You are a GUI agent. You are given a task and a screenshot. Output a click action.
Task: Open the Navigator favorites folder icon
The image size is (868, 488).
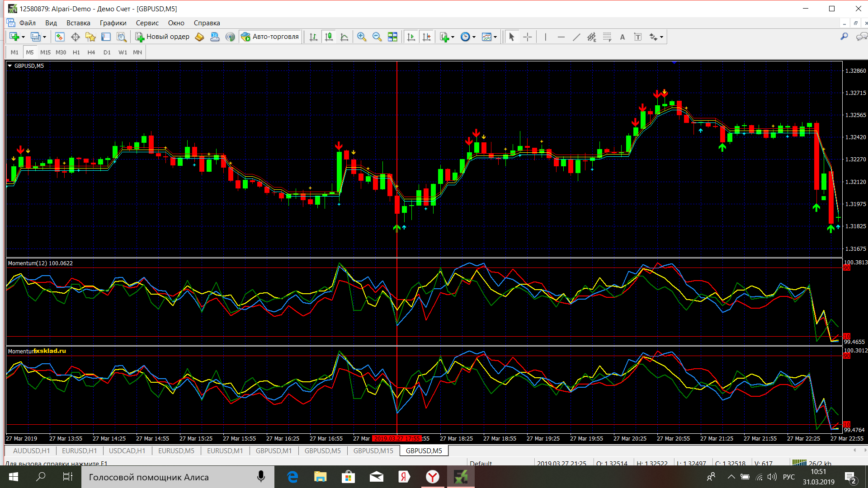(90, 37)
